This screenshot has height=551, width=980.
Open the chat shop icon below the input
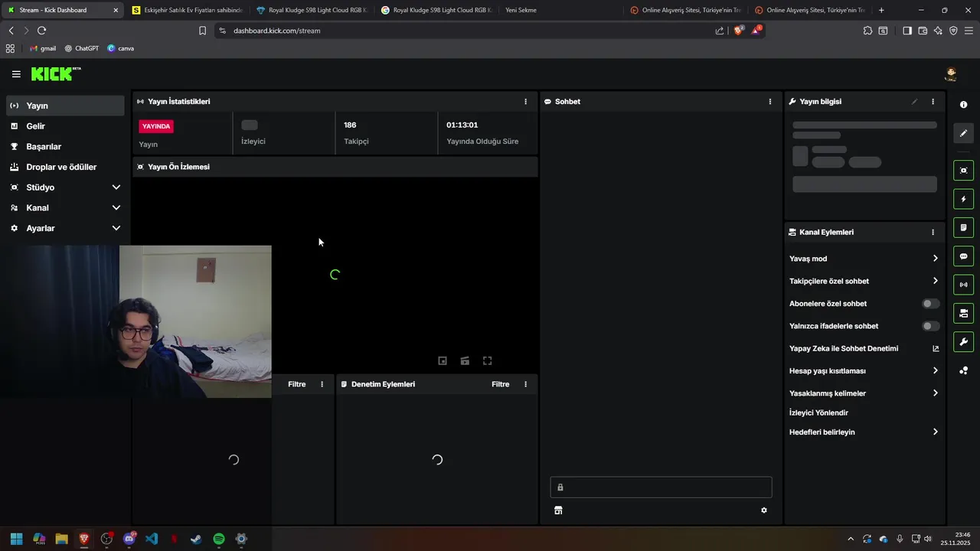558,510
